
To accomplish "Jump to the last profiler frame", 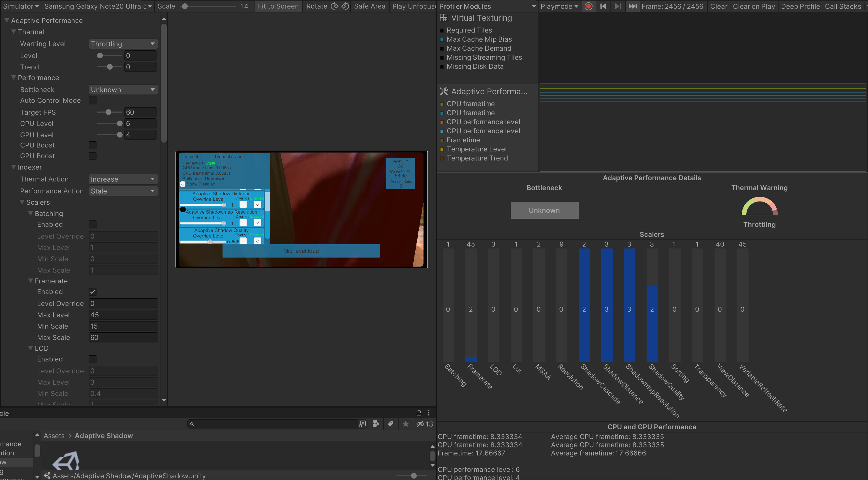I will [x=632, y=7].
